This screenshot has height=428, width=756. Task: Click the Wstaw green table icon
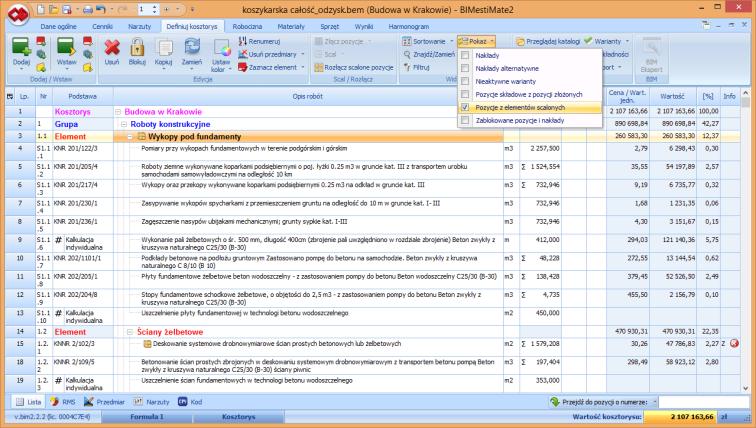(x=66, y=48)
